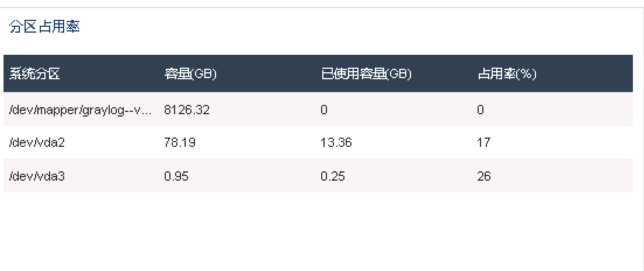This screenshot has width=644, height=271.
Task: Click the 容量(GB) column header
Action: coord(191,74)
